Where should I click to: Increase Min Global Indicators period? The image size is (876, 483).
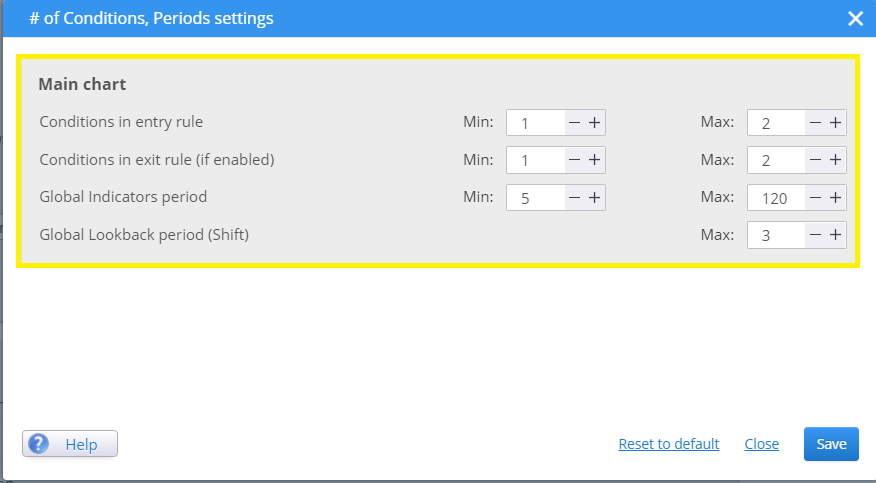(594, 198)
